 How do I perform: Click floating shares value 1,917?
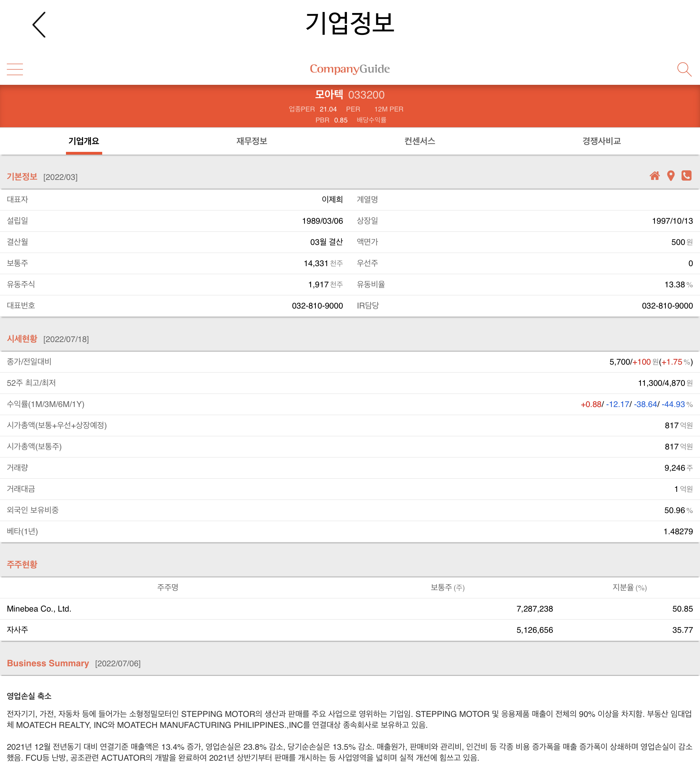(319, 285)
